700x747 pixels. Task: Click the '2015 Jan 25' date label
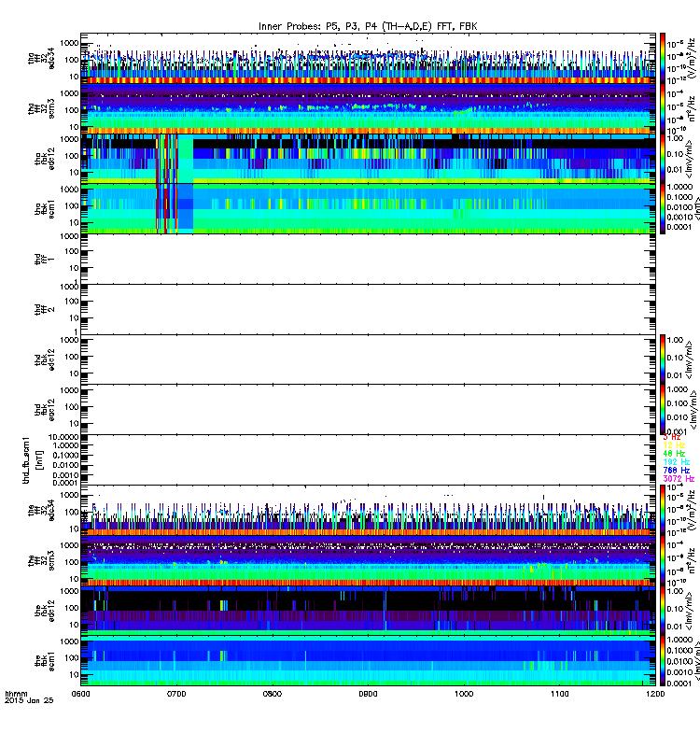[29, 700]
